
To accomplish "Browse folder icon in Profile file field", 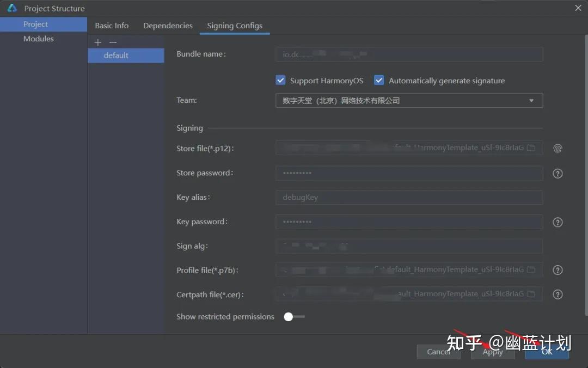I will [531, 269].
